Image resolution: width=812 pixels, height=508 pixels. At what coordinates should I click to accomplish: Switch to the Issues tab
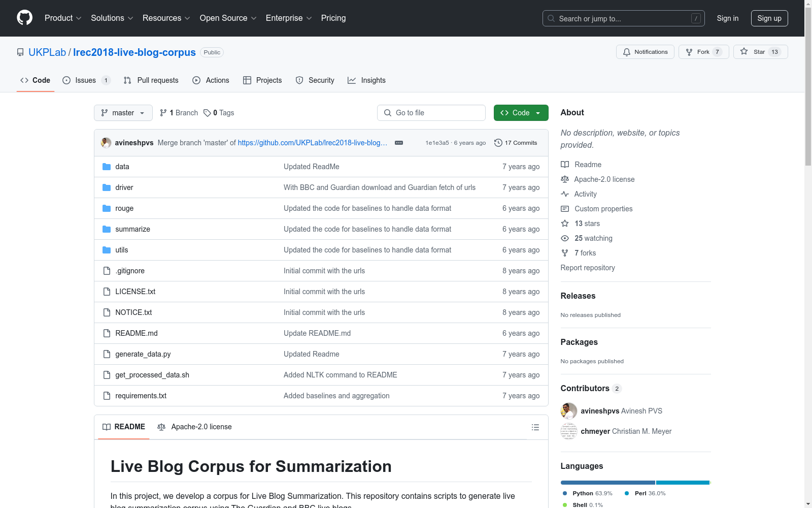pos(86,80)
